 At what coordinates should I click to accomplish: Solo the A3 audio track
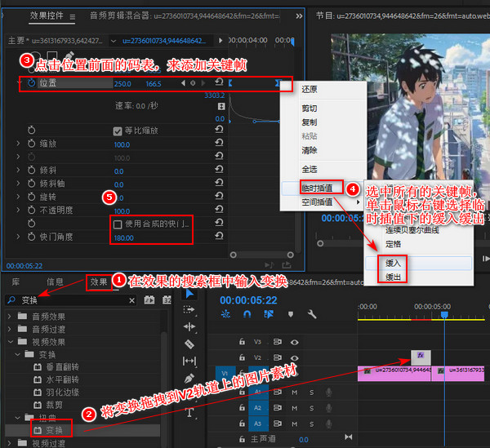312,424
